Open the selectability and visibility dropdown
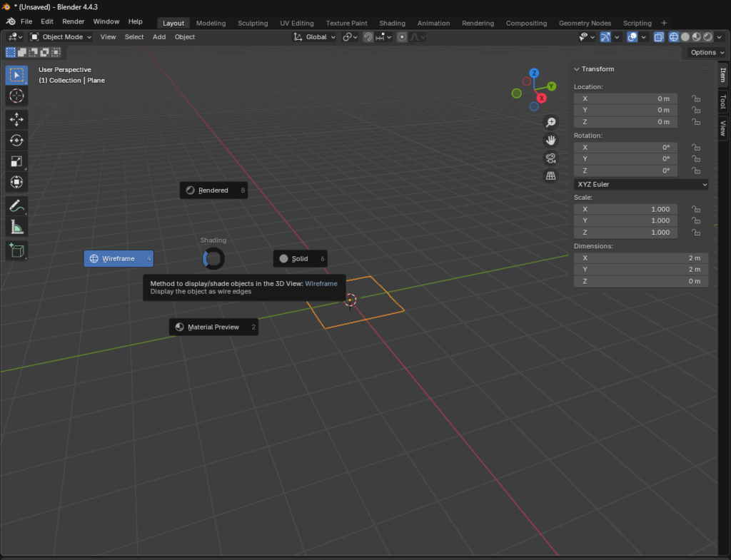Image resolution: width=731 pixels, height=560 pixels. 587,37
